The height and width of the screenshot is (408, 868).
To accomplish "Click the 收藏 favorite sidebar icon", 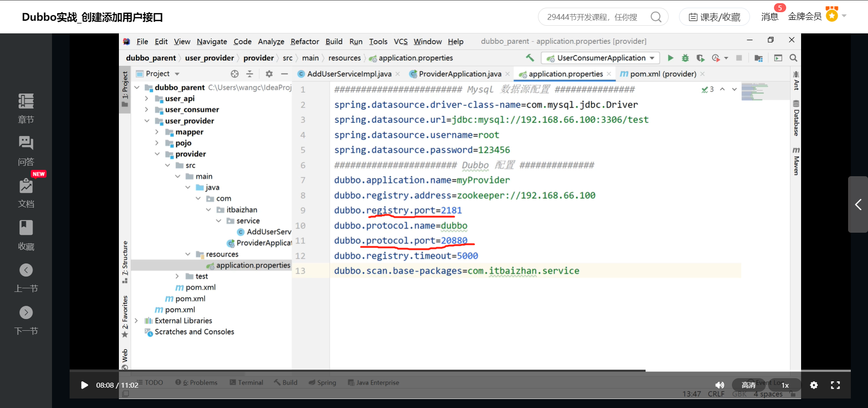I will coord(26,235).
